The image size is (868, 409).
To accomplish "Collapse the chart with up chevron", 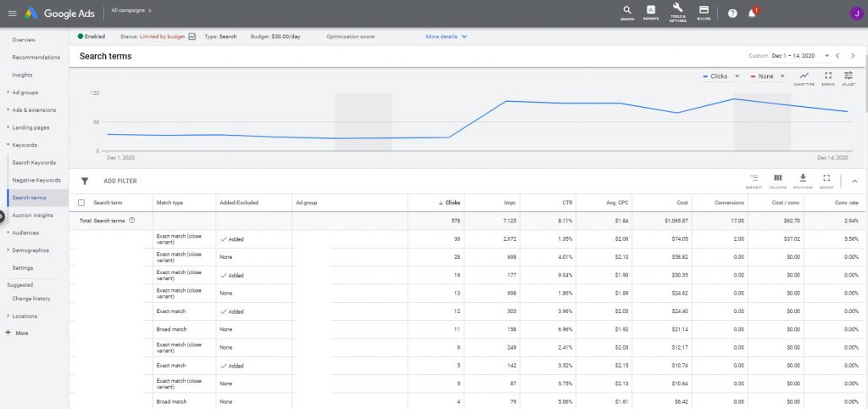I will click(854, 182).
